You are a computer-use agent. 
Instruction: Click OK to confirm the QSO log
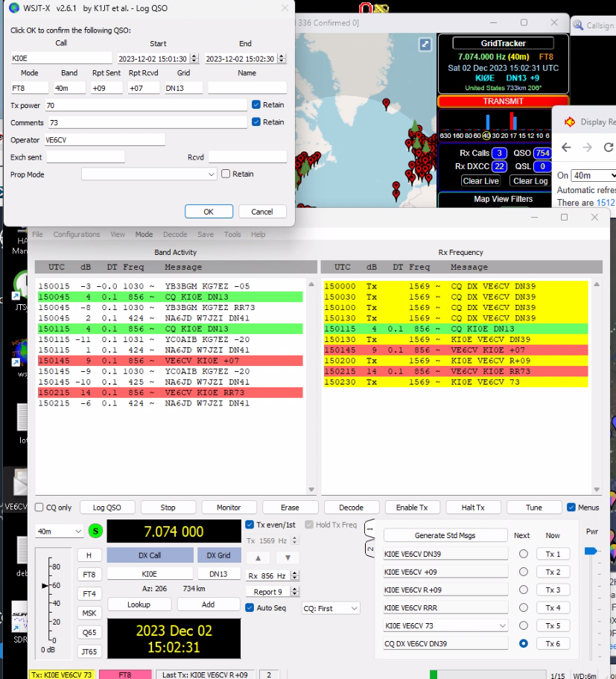coord(209,212)
